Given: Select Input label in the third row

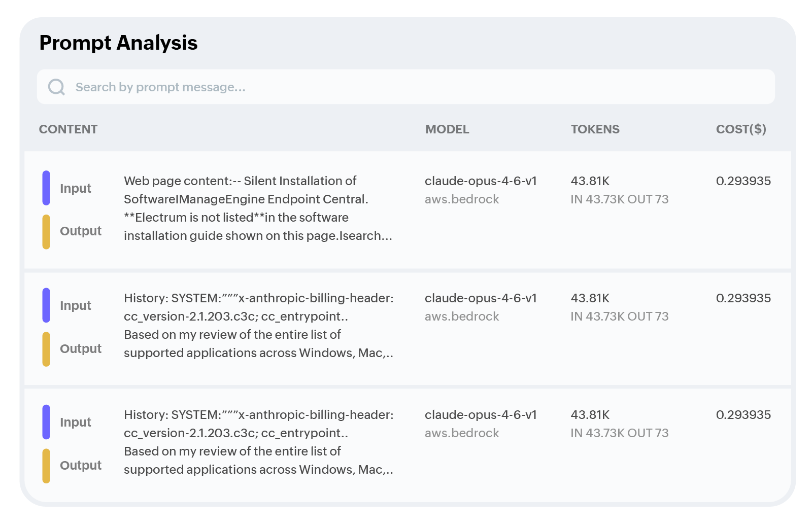Looking at the screenshot, I should 75,422.
